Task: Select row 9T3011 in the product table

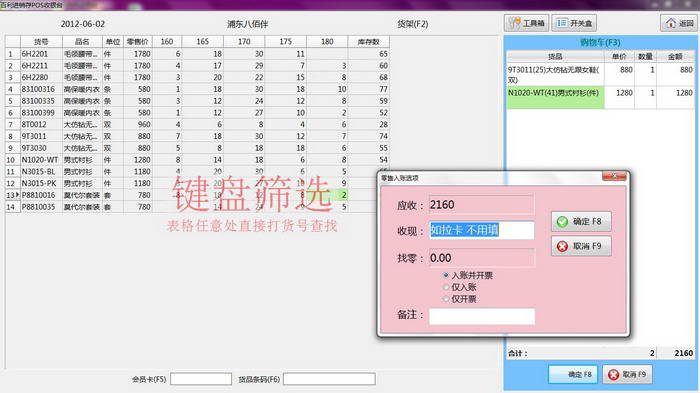Action: (x=197, y=136)
